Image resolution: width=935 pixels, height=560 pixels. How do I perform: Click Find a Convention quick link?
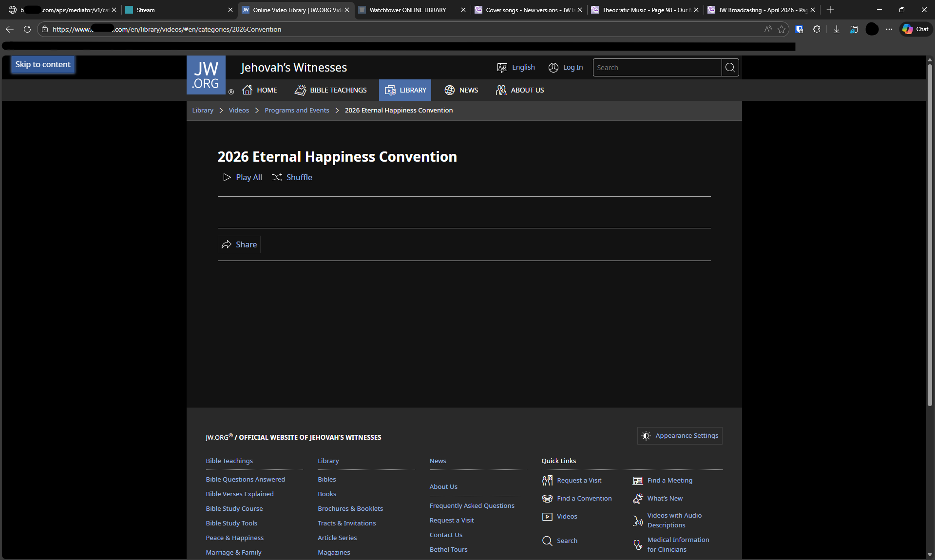584,498
